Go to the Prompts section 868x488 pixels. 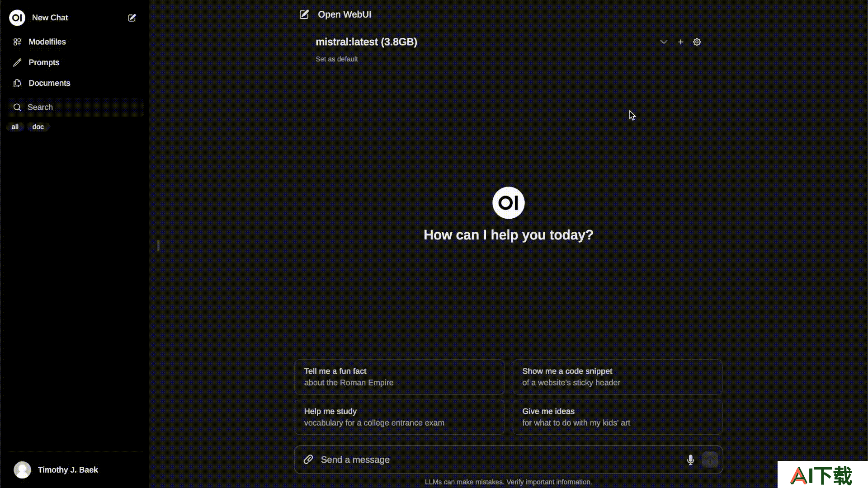click(x=75, y=62)
